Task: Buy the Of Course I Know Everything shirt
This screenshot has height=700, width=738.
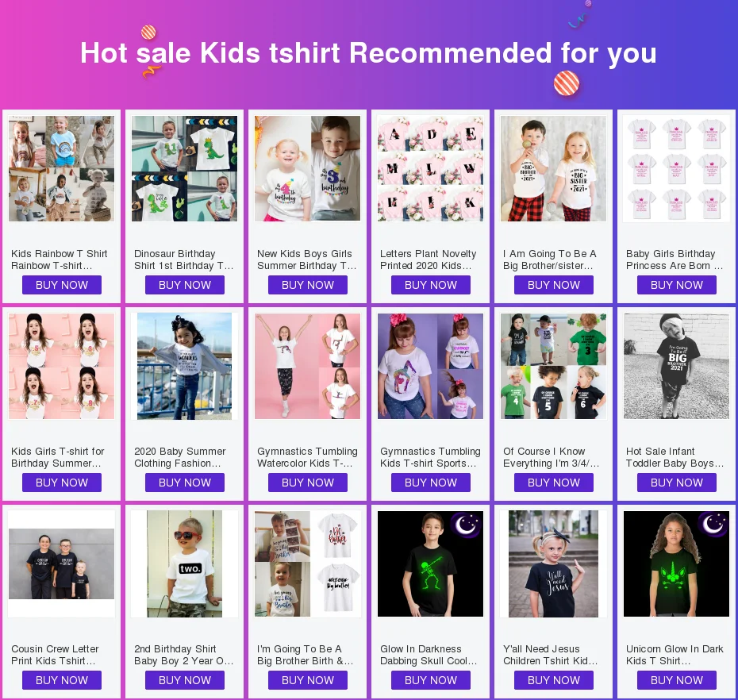Action: point(554,483)
